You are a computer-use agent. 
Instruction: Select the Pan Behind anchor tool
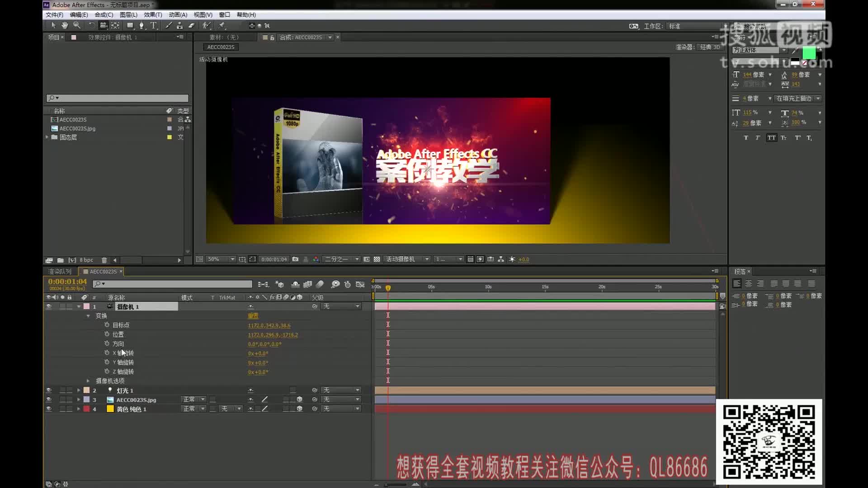[116, 25]
